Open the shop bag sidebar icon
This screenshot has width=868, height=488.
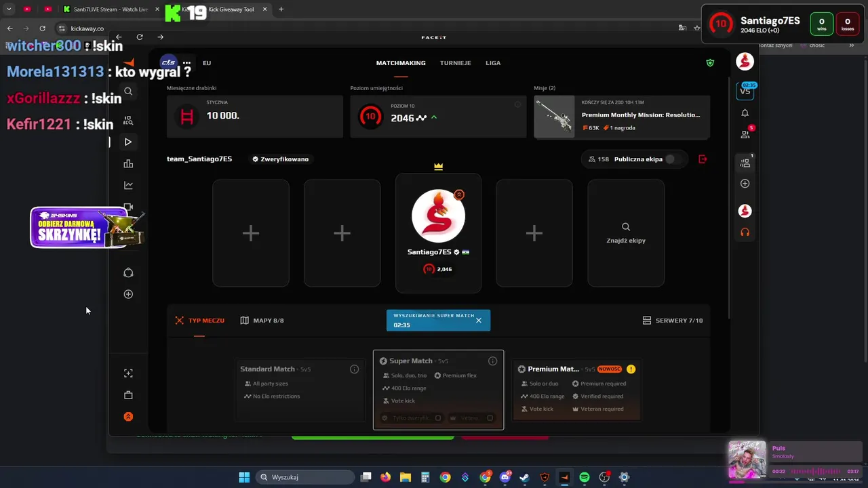[x=128, y=395]
